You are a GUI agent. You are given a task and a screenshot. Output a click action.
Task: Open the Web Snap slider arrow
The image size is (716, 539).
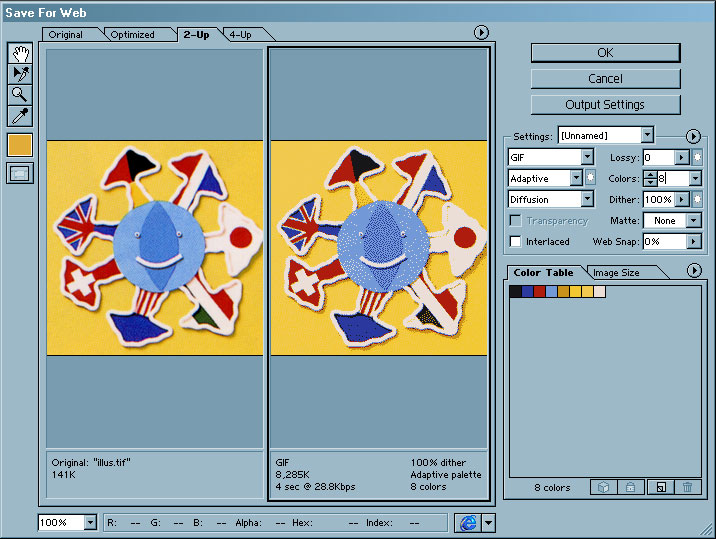[x=694, y=241]
